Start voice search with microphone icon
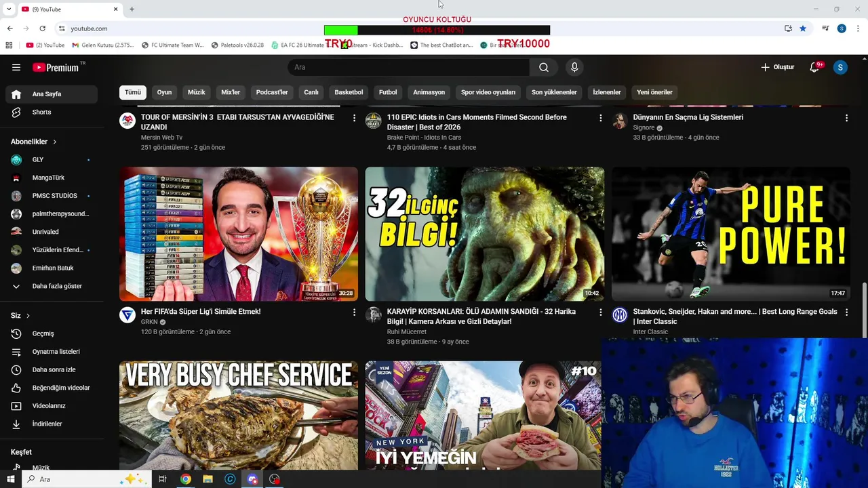The height and width of the screenshot is (488, 868). [574, 67]
